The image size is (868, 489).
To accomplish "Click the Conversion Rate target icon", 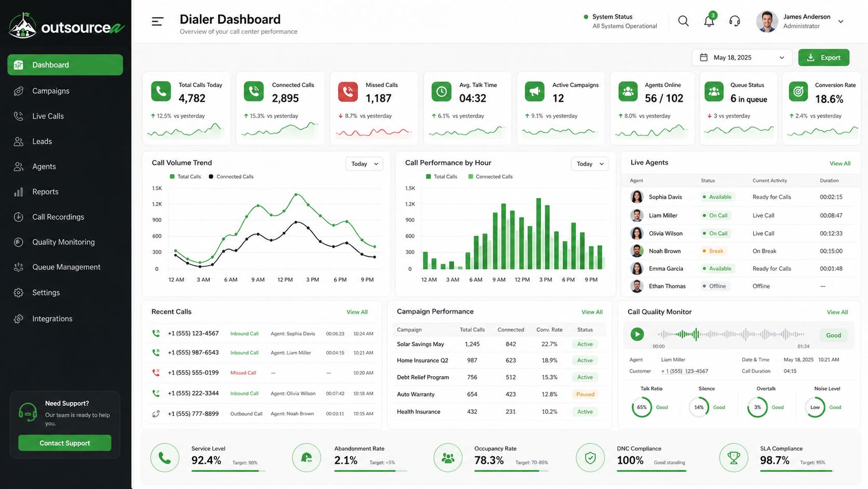I will pos(798,91).
